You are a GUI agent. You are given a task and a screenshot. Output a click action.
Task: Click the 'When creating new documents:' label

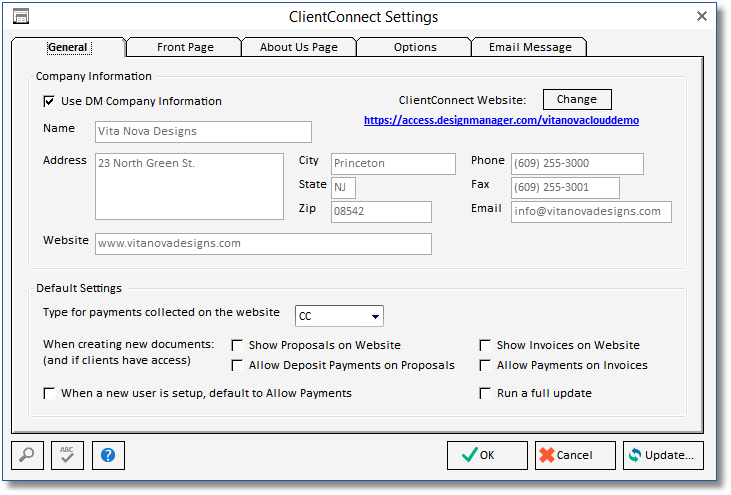point(129,344)
